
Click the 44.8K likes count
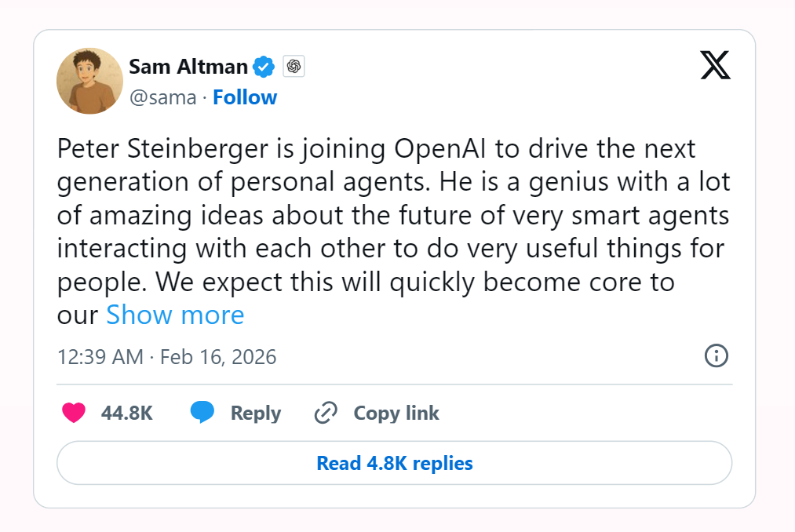[127, 413]
